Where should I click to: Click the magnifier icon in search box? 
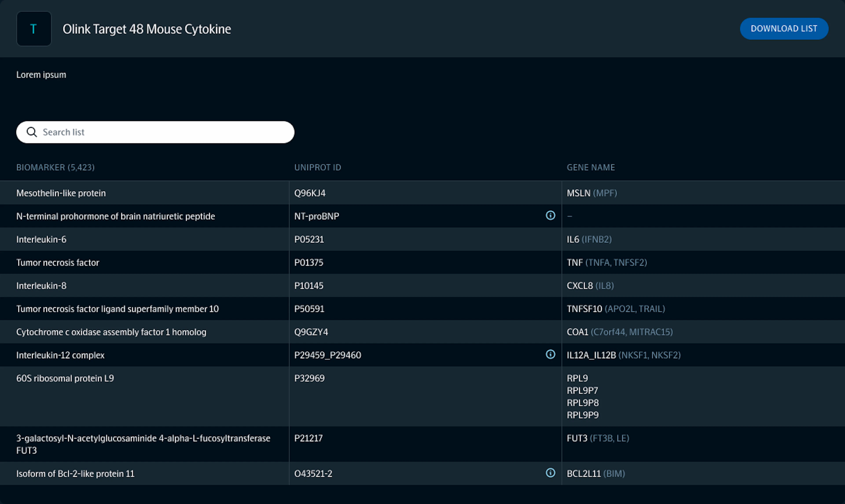(32, 132)
